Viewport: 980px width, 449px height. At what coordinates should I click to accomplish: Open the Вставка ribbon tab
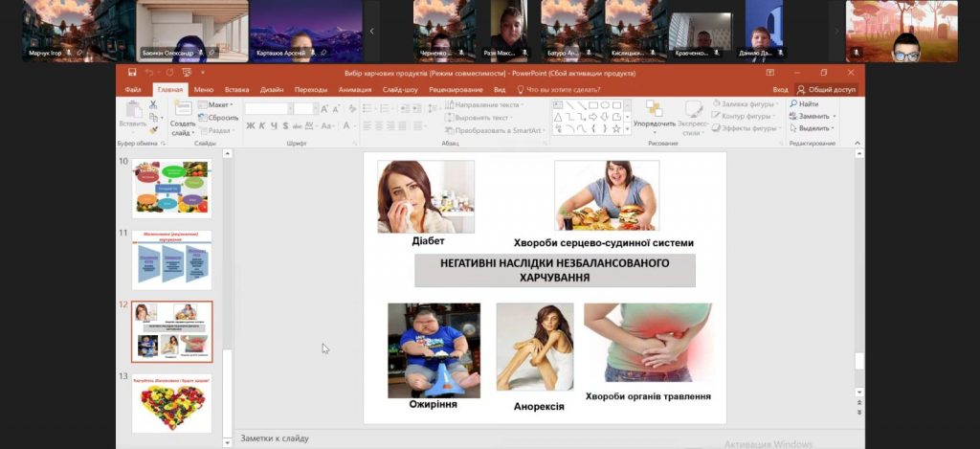pyautogui.click(x=236, y=89)
